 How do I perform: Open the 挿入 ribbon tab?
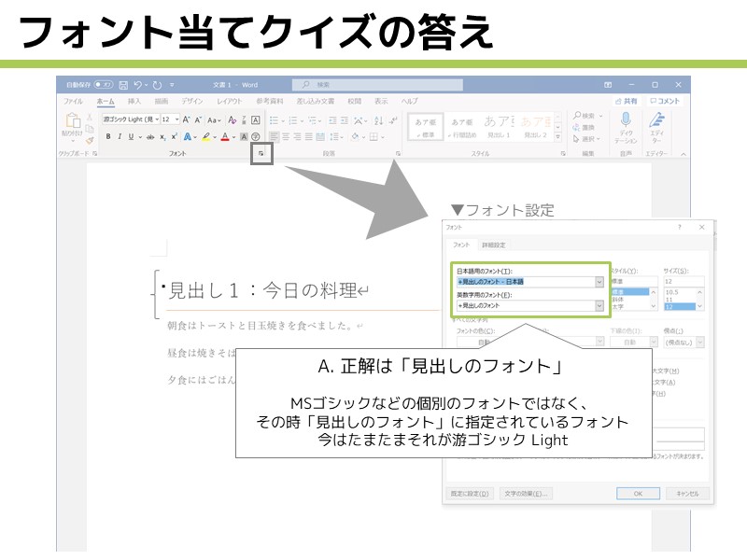pos(134,101)
